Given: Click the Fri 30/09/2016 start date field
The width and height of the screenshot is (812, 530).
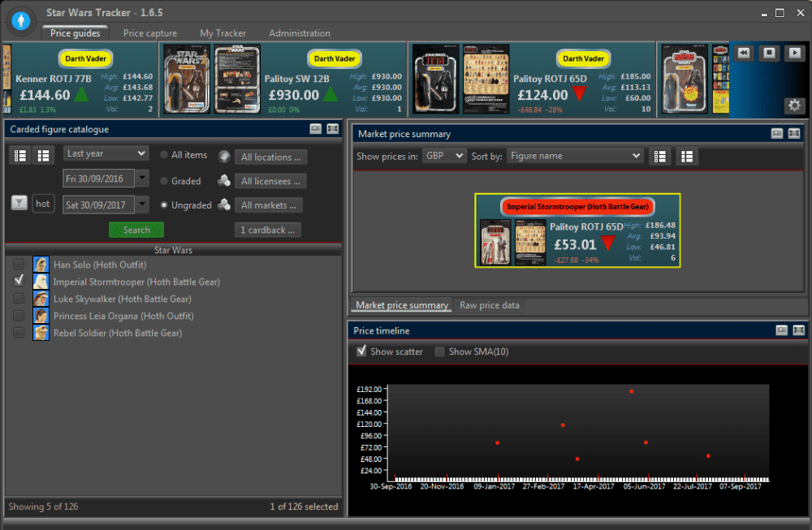Looking at the screenshot, I should (99, 179).
